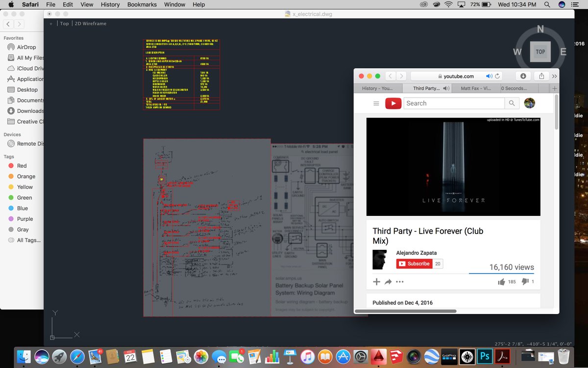Open the Top view controls menu
This screenshot has height=368, width=588.
point(64,24)
